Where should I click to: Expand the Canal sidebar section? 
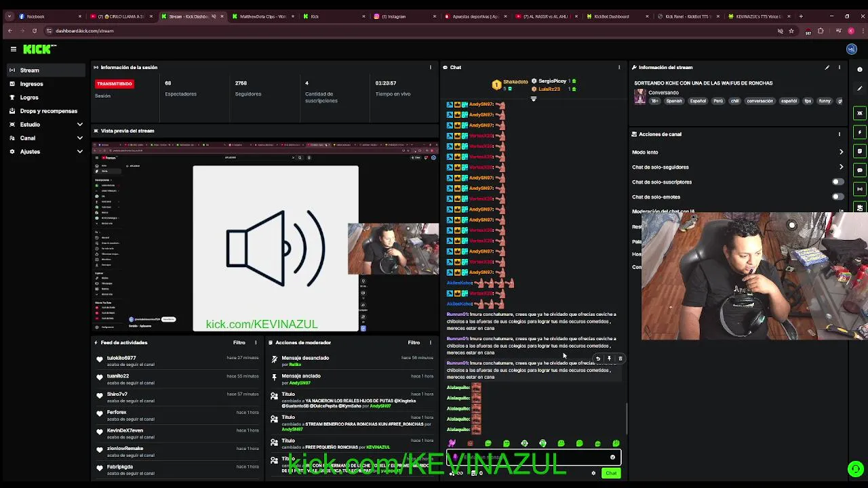click(x=79, y=138)
